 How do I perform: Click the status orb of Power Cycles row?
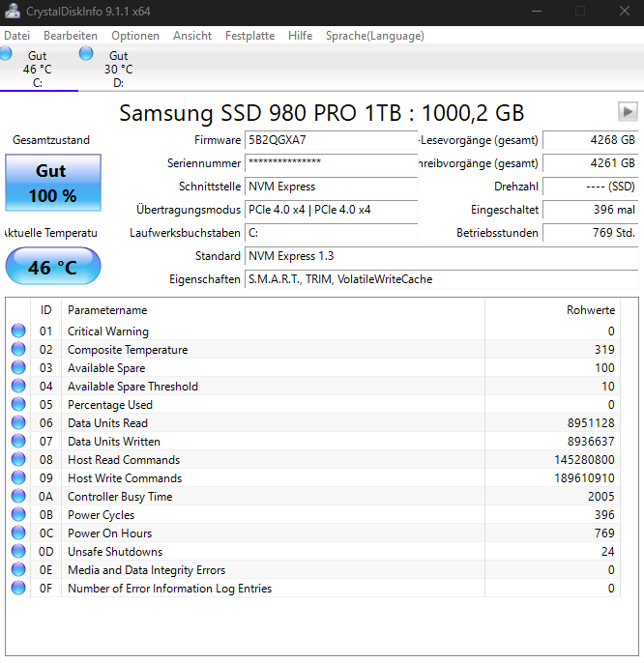18,514
